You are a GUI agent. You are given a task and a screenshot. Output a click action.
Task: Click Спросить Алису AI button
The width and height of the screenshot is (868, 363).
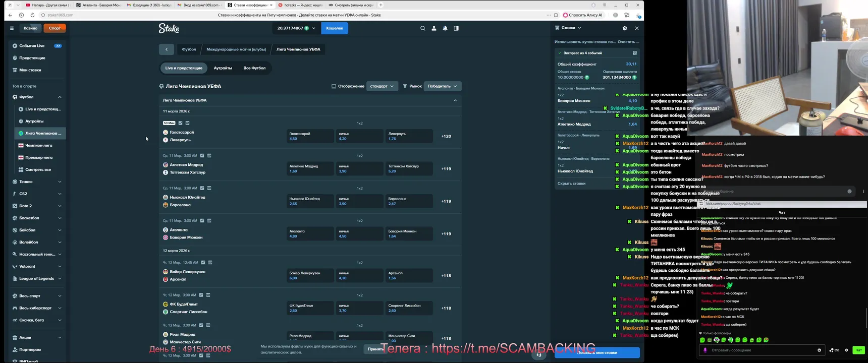[583, 15]
